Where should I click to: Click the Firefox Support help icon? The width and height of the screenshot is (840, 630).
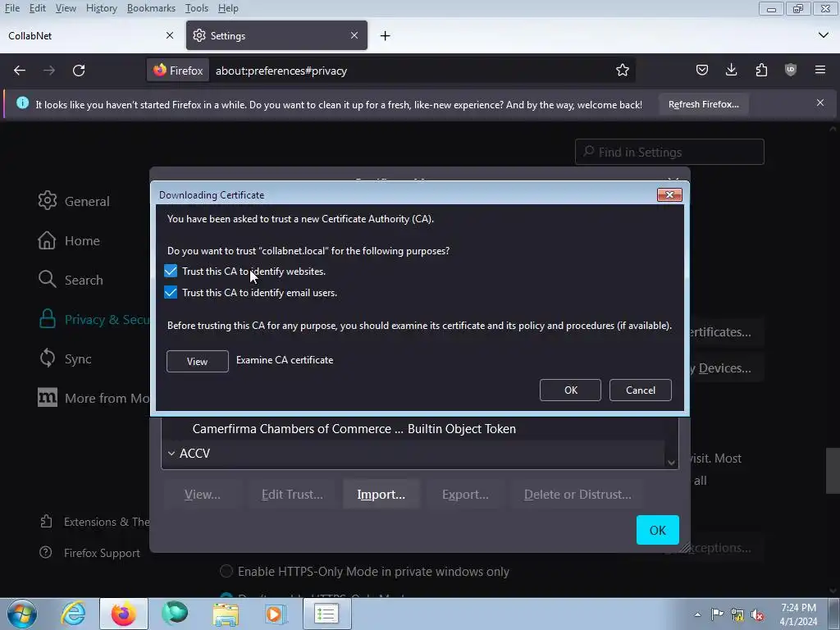click(x=46, y=552)
